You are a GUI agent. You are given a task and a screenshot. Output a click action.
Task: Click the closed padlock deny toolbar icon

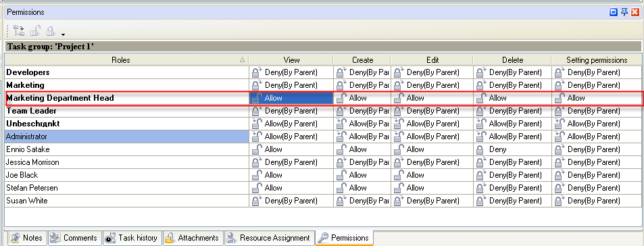pos(51,31)
